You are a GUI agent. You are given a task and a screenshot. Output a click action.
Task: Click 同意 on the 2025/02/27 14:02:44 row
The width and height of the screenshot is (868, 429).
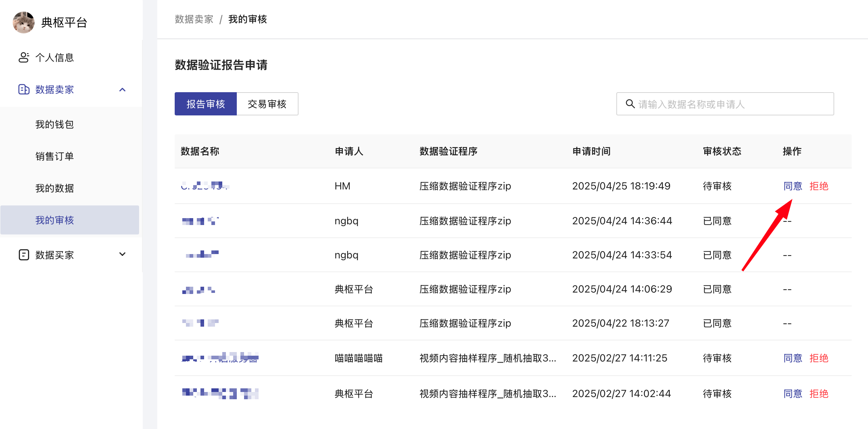[792, 394]
